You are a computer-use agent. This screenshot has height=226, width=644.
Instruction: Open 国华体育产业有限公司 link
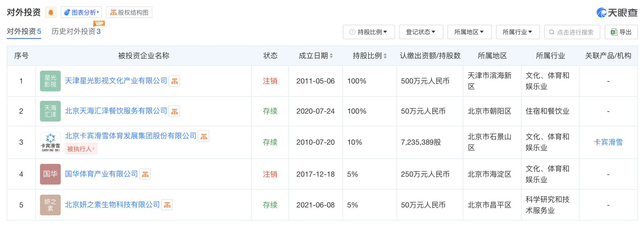[x=101, y=174]
